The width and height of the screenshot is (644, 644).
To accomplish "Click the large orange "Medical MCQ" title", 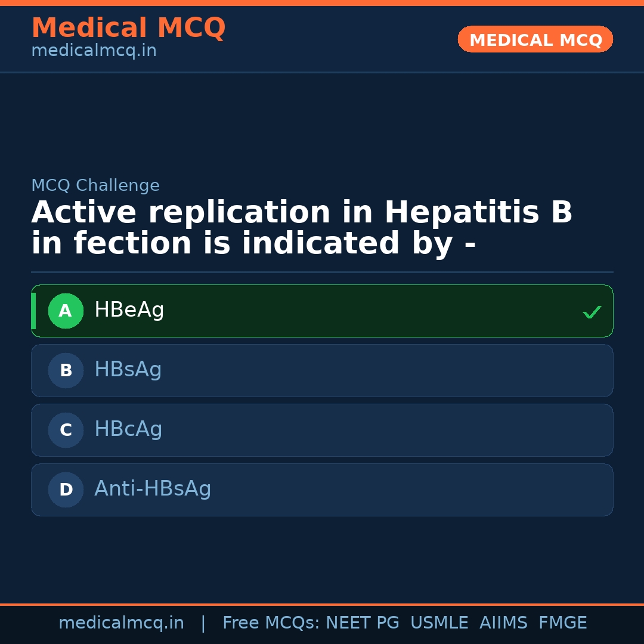I will point(128,28).
